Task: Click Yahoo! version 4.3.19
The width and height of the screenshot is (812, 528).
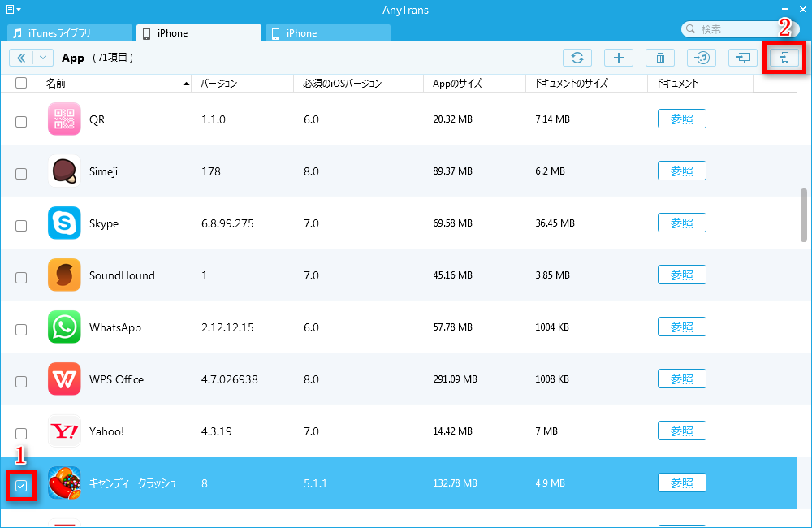Action: coord(217,431)
